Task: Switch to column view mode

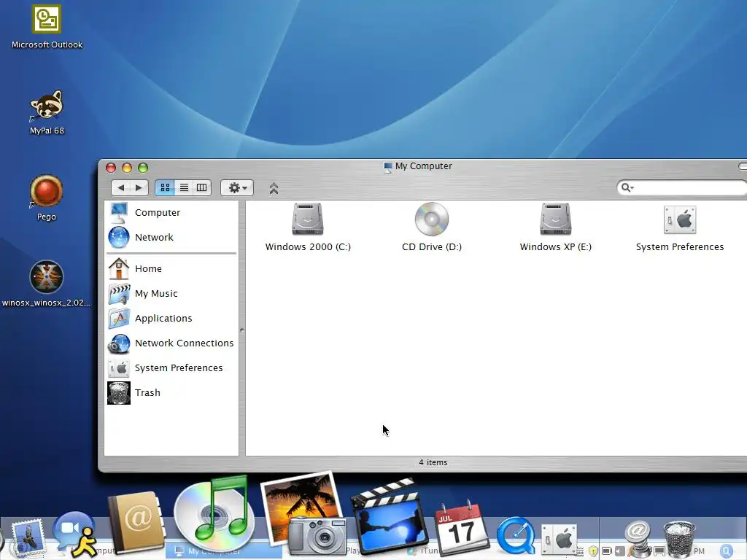Action: point(202,187)
